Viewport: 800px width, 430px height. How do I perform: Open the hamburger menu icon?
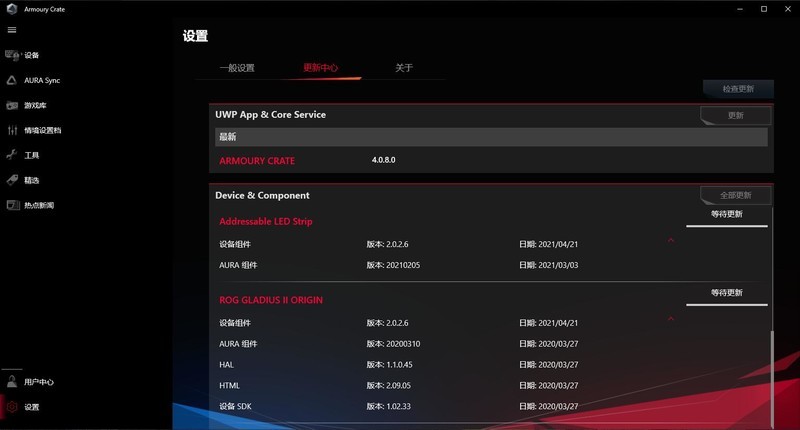[12, 30]
